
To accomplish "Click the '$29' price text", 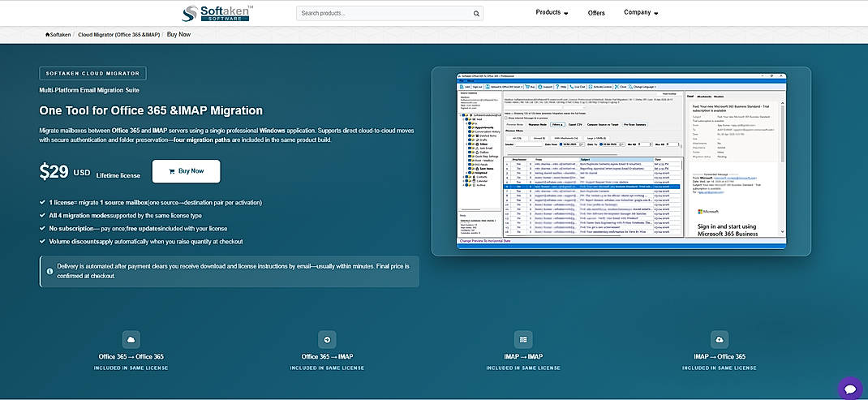I will point(54,172).
